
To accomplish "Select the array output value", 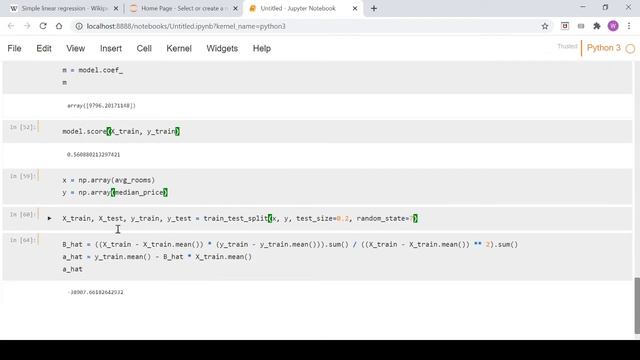I will tap(101, 106).
